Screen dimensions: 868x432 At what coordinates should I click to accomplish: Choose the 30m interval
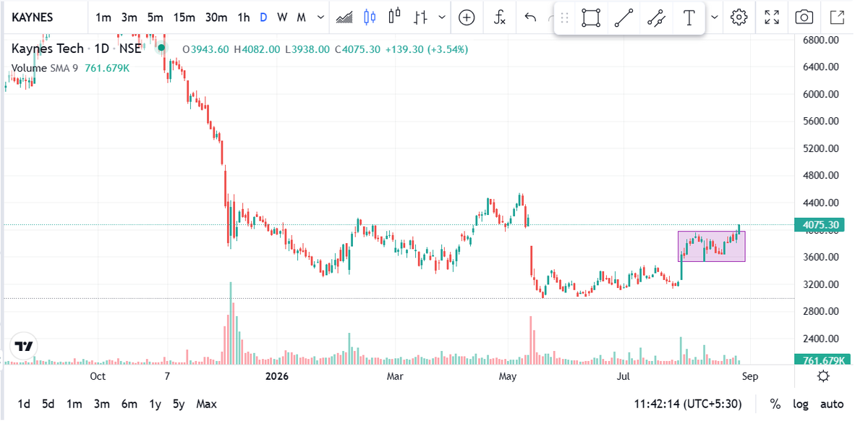coord(216,17)
